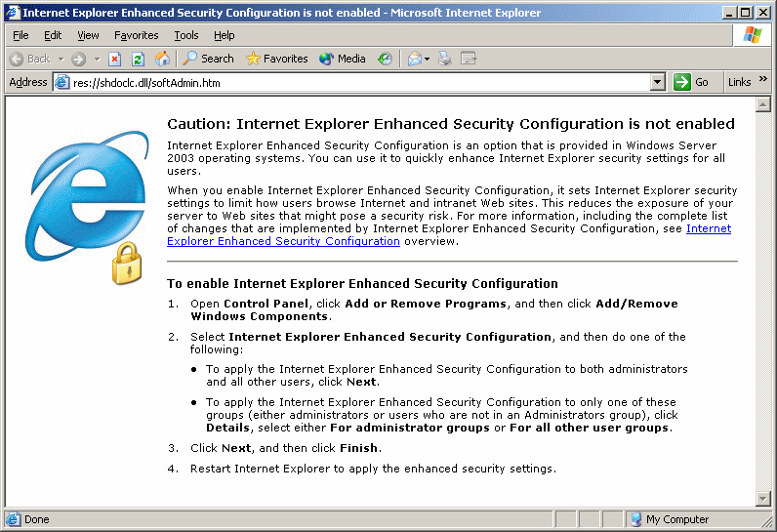Click the Edit page icon
This screenshot has width=777, height=532.
pyautogui.click(x=468, y=59)
